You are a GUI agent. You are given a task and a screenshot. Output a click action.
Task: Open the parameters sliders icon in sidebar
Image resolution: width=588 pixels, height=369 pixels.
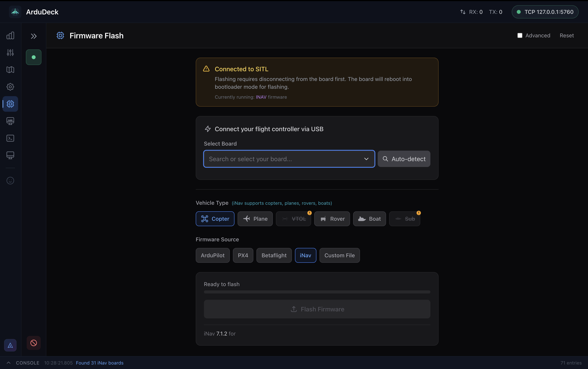10,53
